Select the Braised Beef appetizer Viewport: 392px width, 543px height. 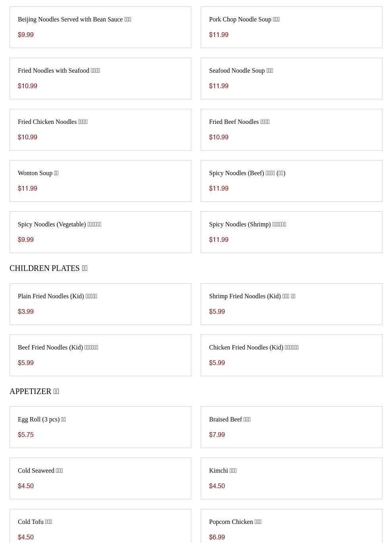[291, 427]
